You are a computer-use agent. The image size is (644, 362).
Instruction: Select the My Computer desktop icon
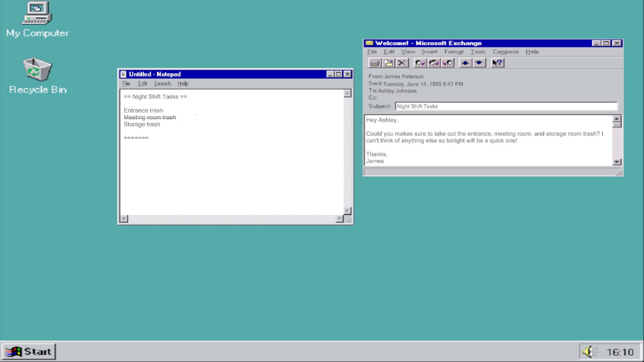(x=37, y=18)
